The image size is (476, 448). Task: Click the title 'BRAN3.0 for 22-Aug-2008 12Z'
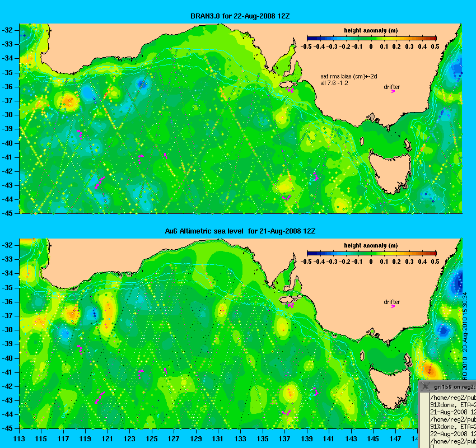point(240,16)
